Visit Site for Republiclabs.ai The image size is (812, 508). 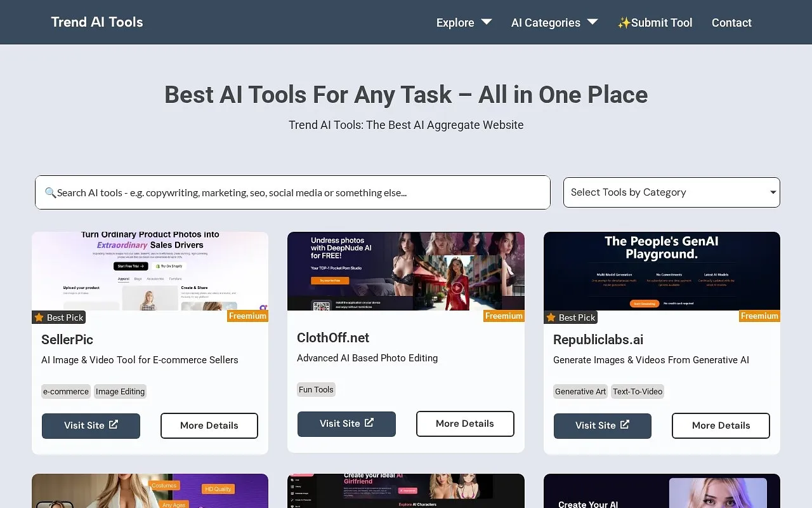pyautogui.click(x=602, y=425)
